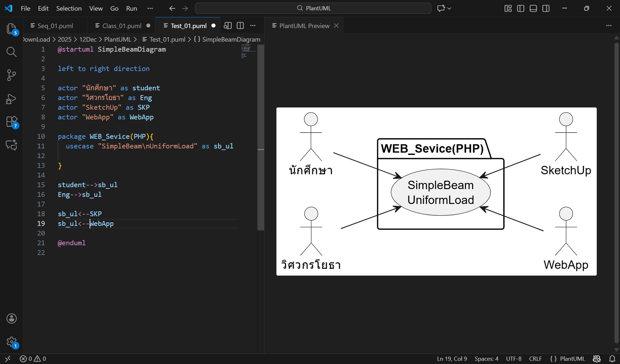Open editor More Actions ellipsis beside Test_01.puml
The image size is (620, 364).
click(x=253, y=26)
